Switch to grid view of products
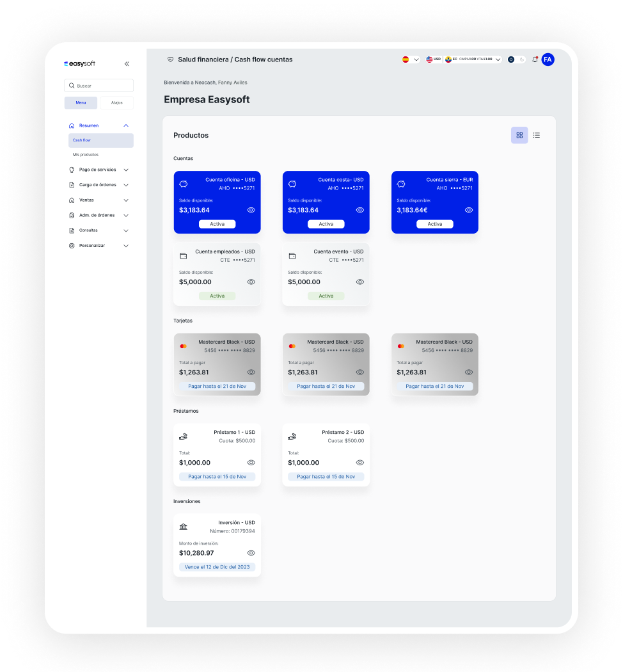The width and height of the screenshot is (623, 672). [519, 136]
